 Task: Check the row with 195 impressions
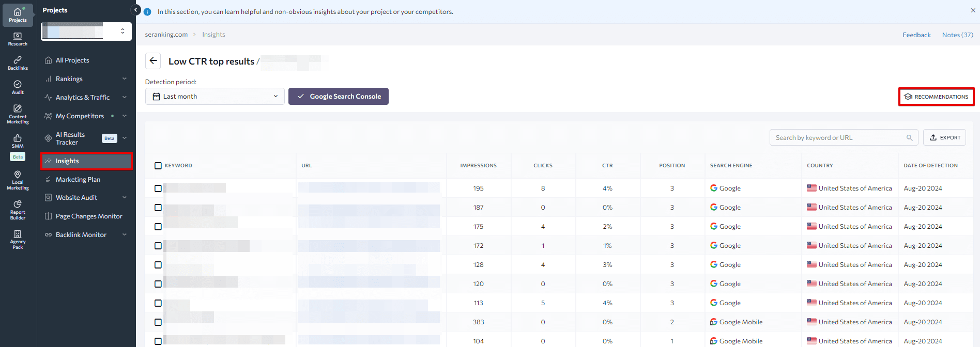click(x=158, y=188)
